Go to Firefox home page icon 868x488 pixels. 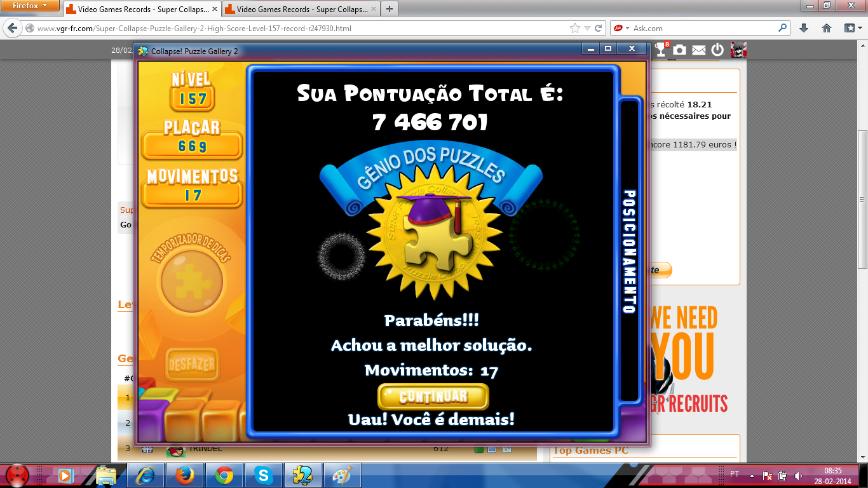click(x=827, y=28)
